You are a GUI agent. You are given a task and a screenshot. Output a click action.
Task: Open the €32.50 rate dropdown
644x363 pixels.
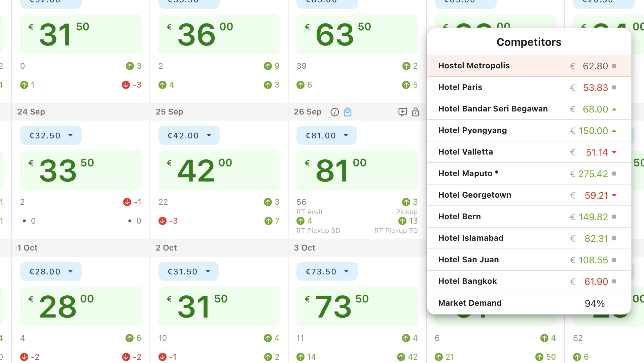click(51, 135)
